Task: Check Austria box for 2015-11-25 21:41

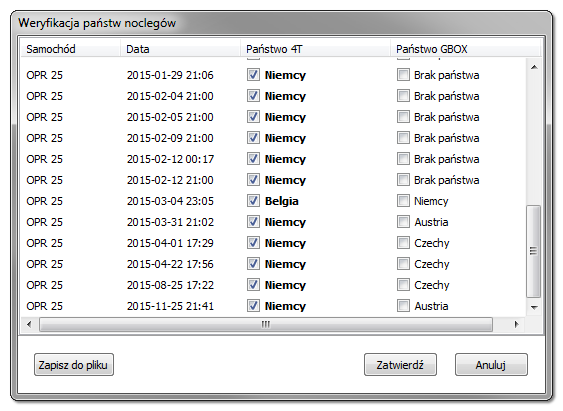Action: (x=403, y=306)
